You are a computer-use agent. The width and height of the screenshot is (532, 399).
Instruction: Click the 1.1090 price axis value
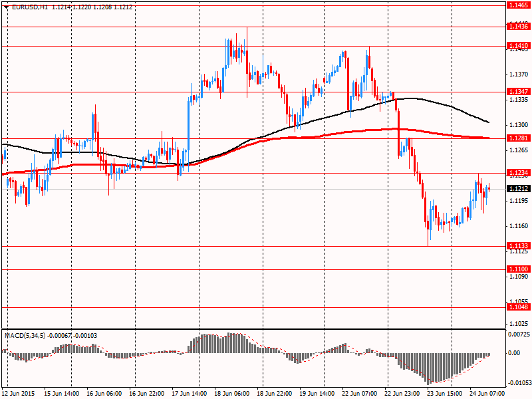519,277
